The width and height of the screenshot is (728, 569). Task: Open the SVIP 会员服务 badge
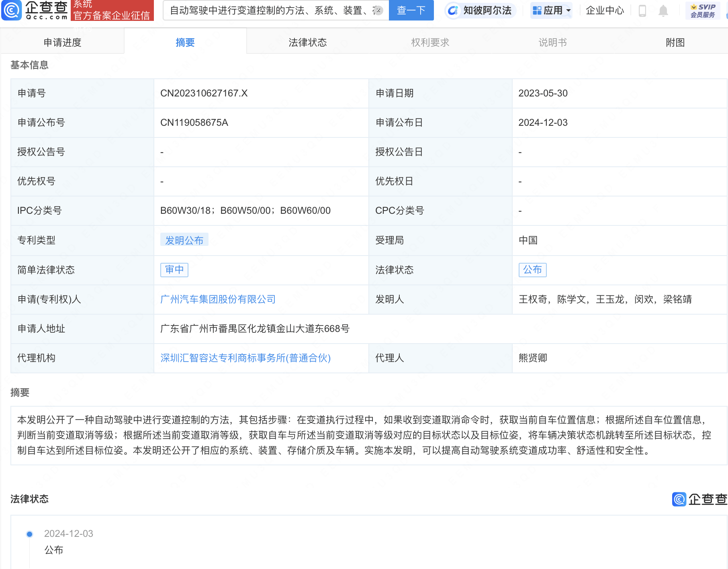702,11
